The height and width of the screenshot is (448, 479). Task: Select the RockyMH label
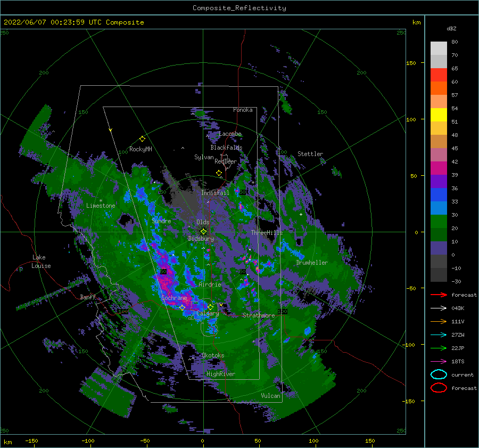[141, 149]
